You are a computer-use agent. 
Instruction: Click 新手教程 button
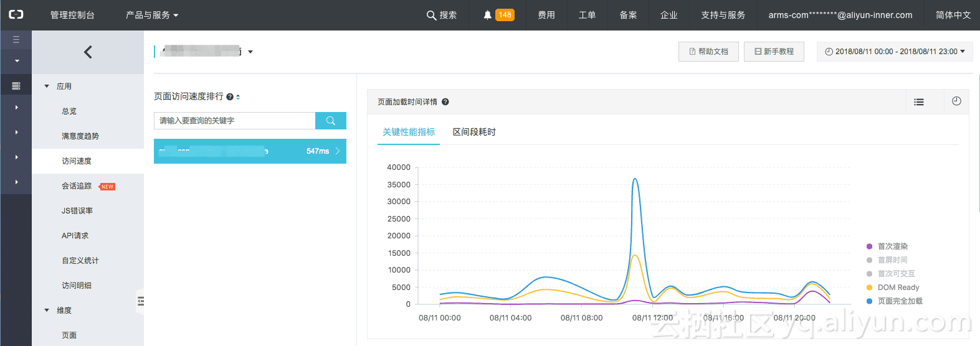tap(774, 52)
